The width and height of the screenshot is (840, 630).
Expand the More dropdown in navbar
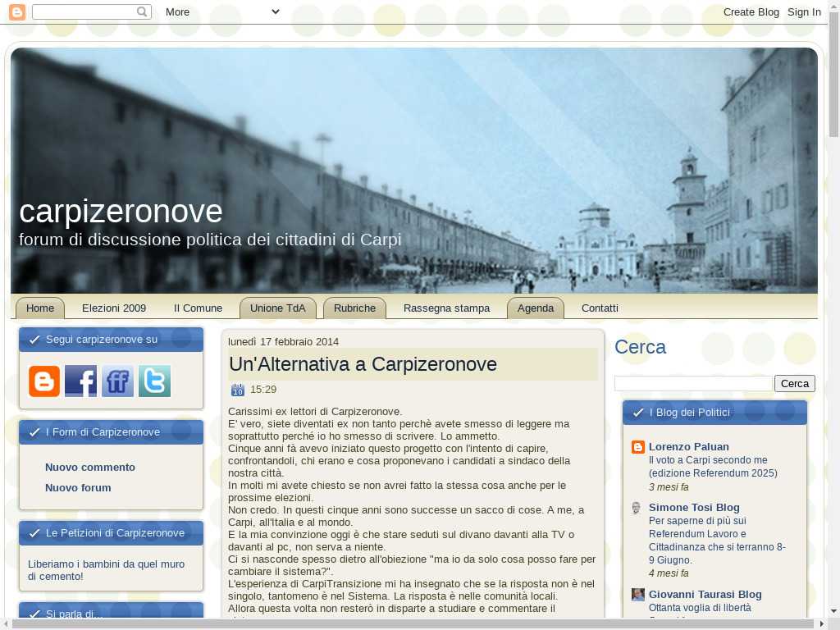click(x=222, y=11)
